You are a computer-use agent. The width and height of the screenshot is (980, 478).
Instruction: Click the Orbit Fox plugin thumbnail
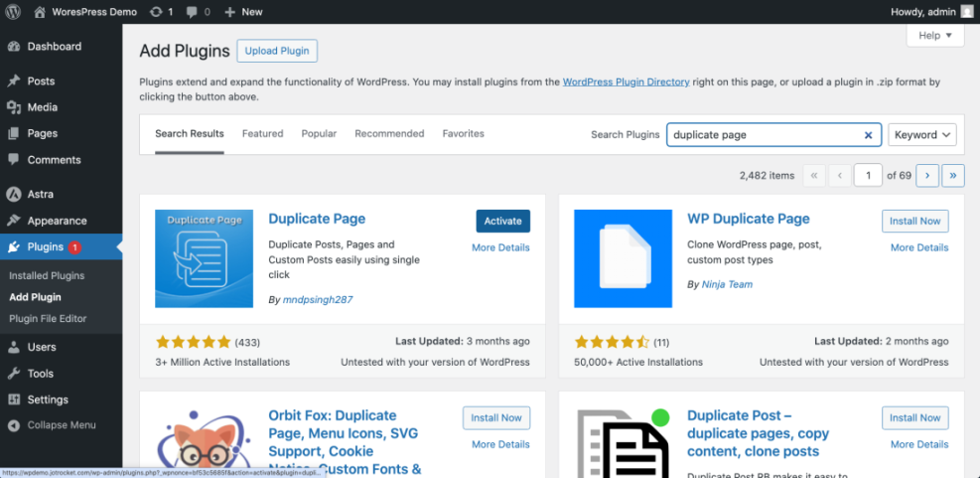pyautogui.click(x=204, y=442)
